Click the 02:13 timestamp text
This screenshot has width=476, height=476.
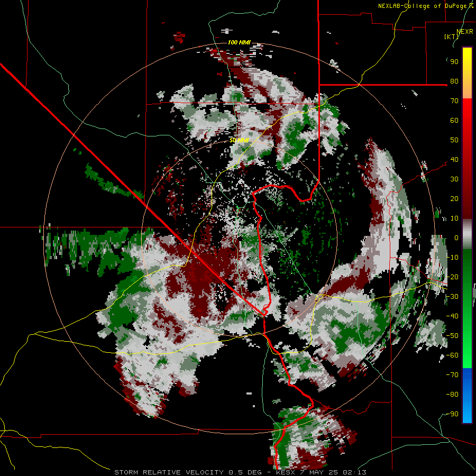coord(354,472)
